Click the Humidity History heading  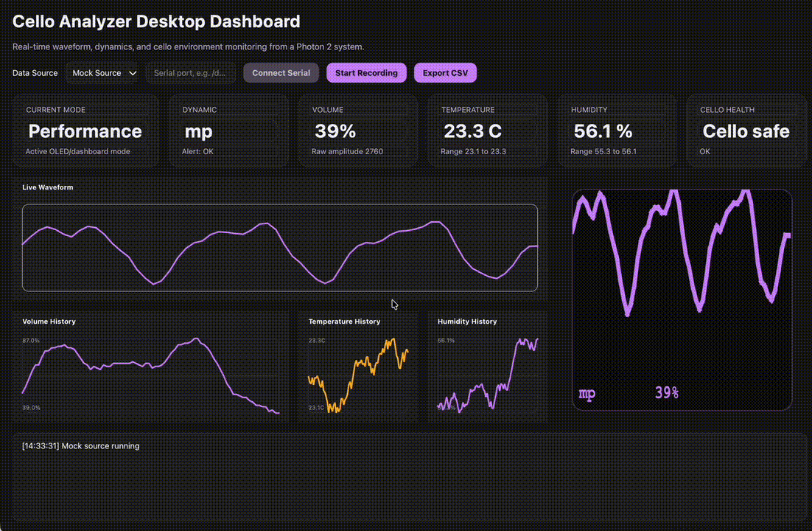click(x=467, y=322)
